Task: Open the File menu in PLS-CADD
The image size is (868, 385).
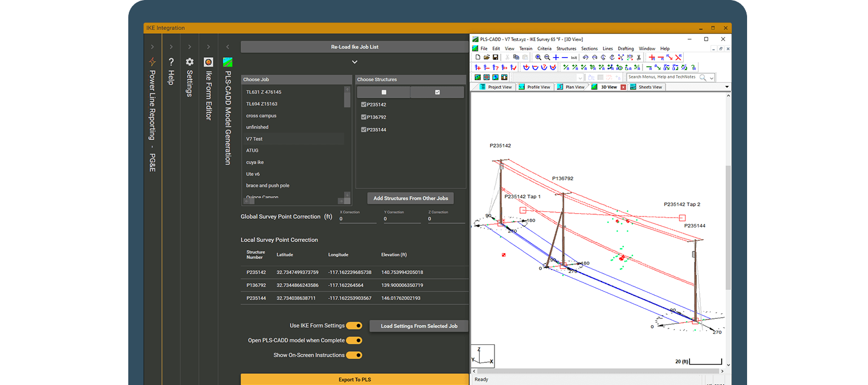Action: (484, 49)
